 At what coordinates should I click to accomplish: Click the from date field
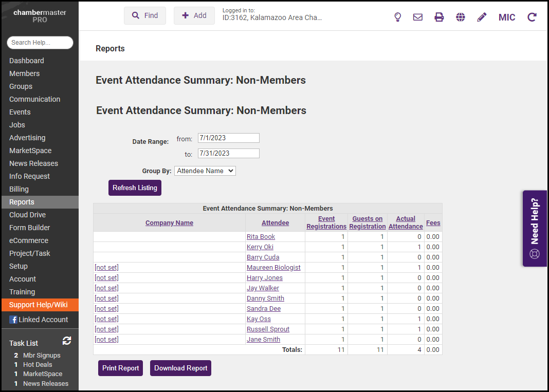228,138
